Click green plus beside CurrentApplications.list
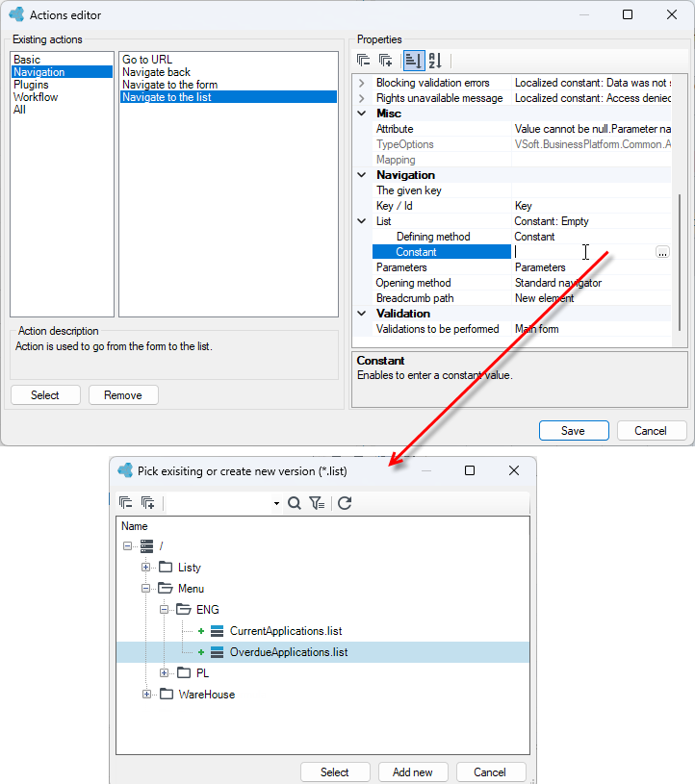695x784 pixels. point(201,631)
